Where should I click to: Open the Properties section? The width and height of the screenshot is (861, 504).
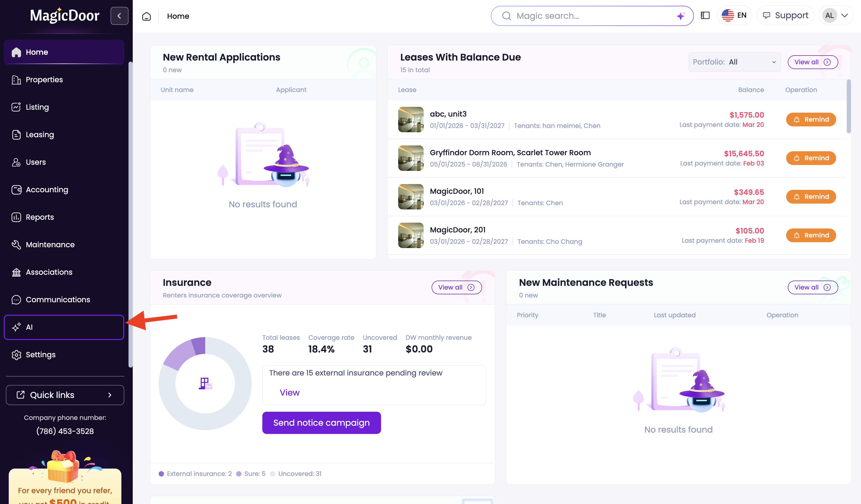[44, 80]
